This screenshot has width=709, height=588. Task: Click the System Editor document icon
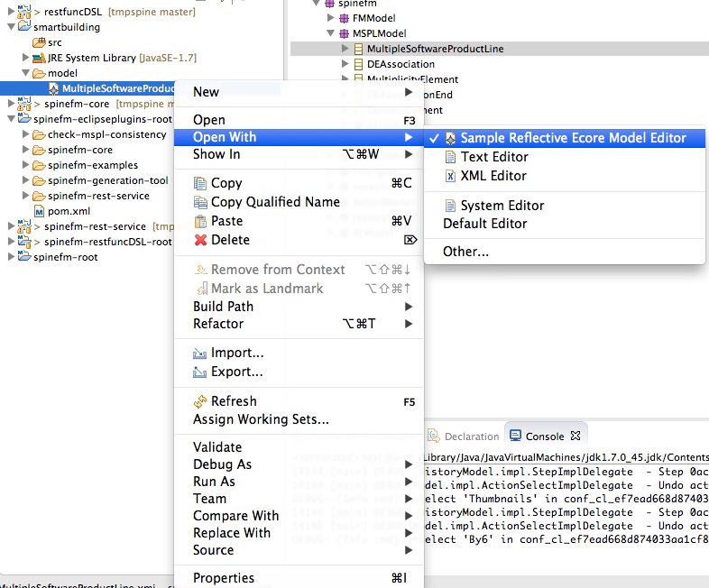point(450,206)
